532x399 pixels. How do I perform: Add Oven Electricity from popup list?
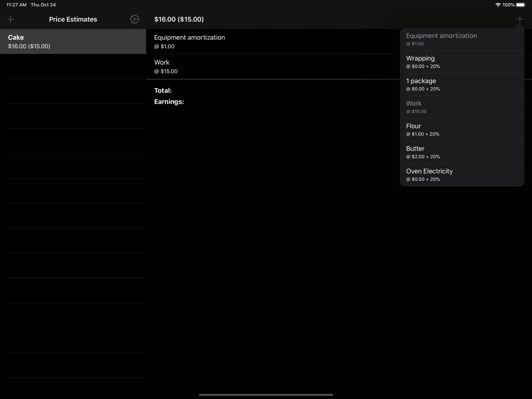click(x=462, y=174)
